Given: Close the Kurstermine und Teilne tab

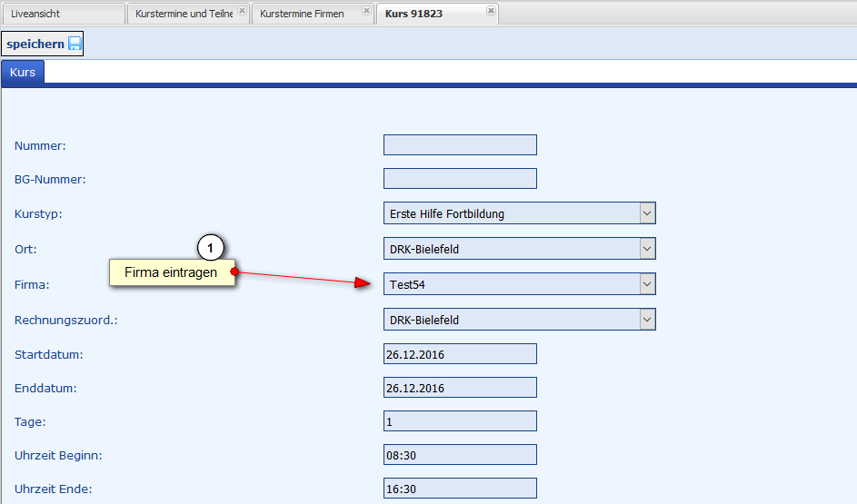Looking at the screenshot, I should [x=242, y=11].
